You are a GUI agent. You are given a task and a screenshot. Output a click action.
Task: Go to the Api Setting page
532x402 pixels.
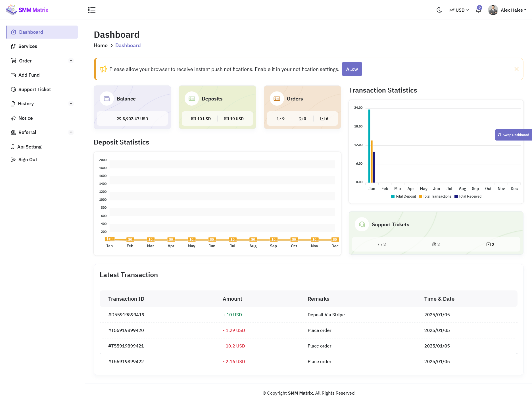[29, 147]
